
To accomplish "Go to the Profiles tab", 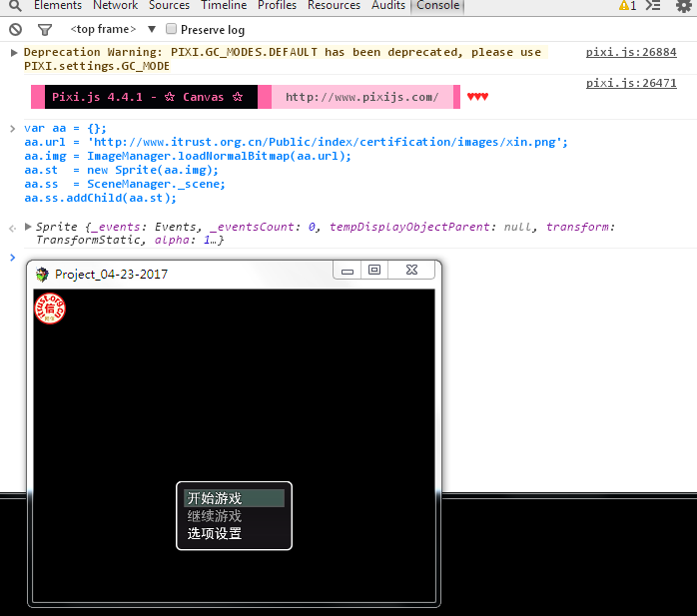I will click(277, 5).
